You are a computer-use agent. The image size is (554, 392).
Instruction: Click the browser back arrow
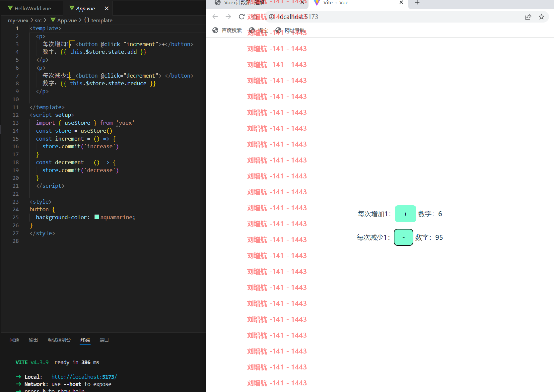pos(215,17)
